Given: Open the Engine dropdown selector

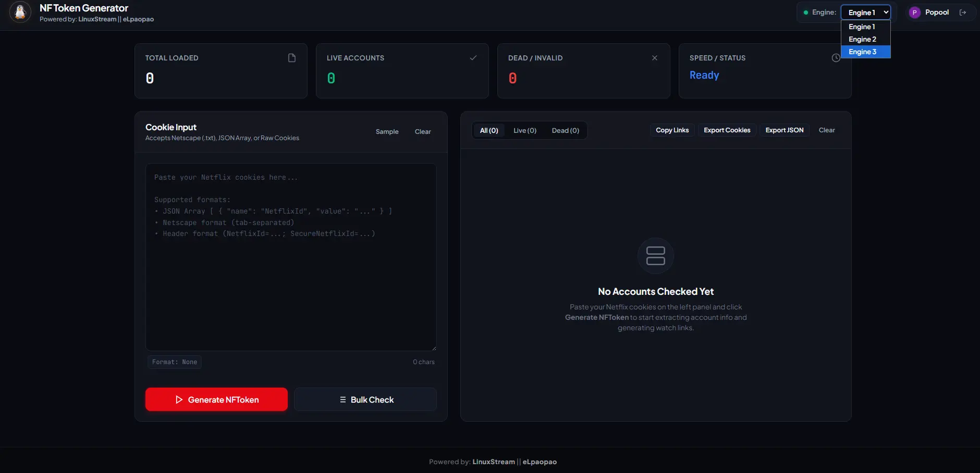Looking at the screenshot, I should [x=866, y=13].
